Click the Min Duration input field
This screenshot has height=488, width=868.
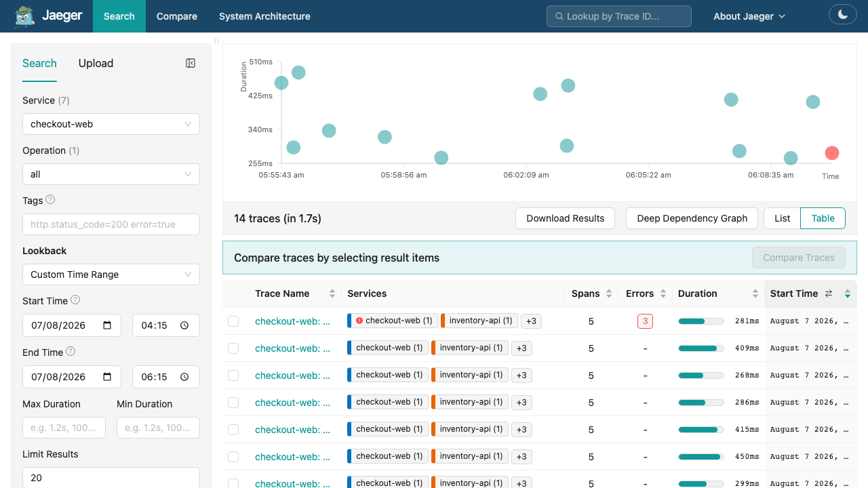158,428
